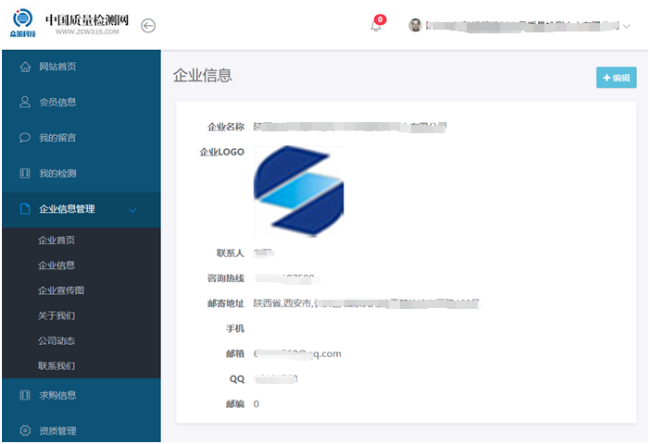Viewport: 650px width, 444px height.
Task: Go to 企业宣传图 page
Action: coord(61,291)
